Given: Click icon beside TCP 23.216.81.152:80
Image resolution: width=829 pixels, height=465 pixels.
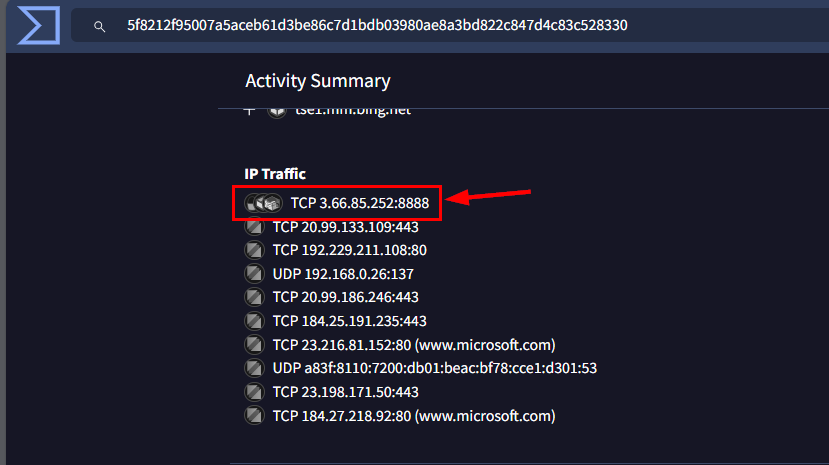Looking at the screenshot, I should point(254,345).
